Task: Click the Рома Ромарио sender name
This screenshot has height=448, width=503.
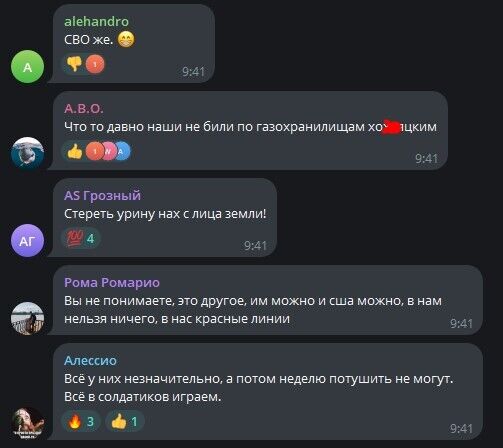Action: (112, 283)
